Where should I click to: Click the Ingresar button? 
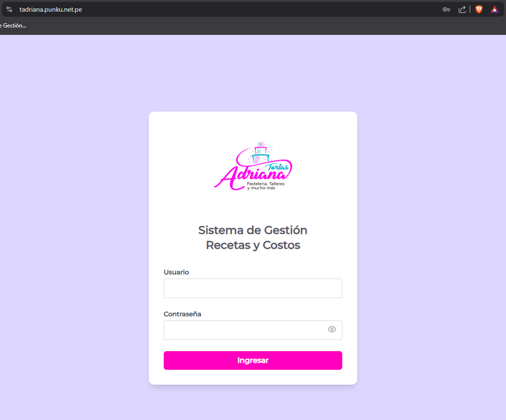click(253, 360)
